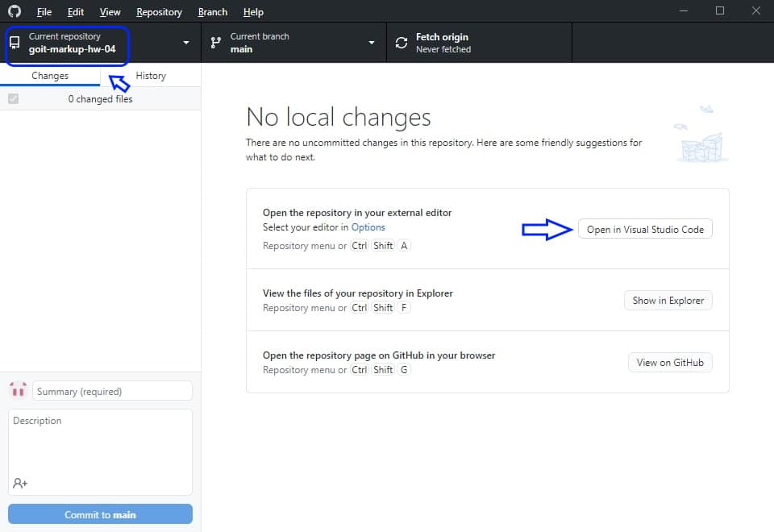Click the Fetch origin sync arrows icon
Image resolution: width=774 pixels, height=532 pixels.
coord(402,43)
